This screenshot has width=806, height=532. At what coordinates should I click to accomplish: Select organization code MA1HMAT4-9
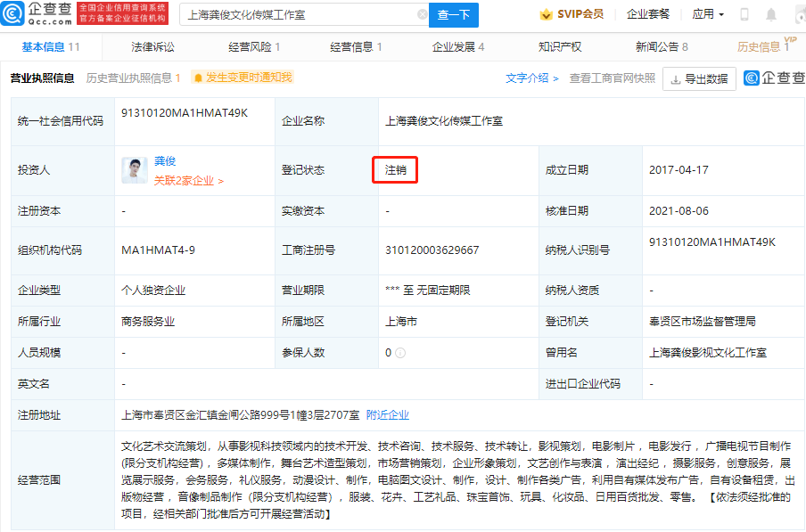(158, 250)
